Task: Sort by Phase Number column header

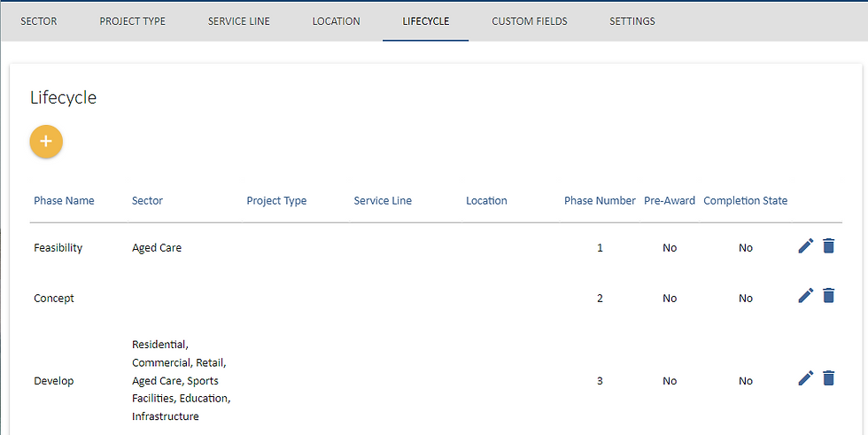Action: click(x=600, y=201)
